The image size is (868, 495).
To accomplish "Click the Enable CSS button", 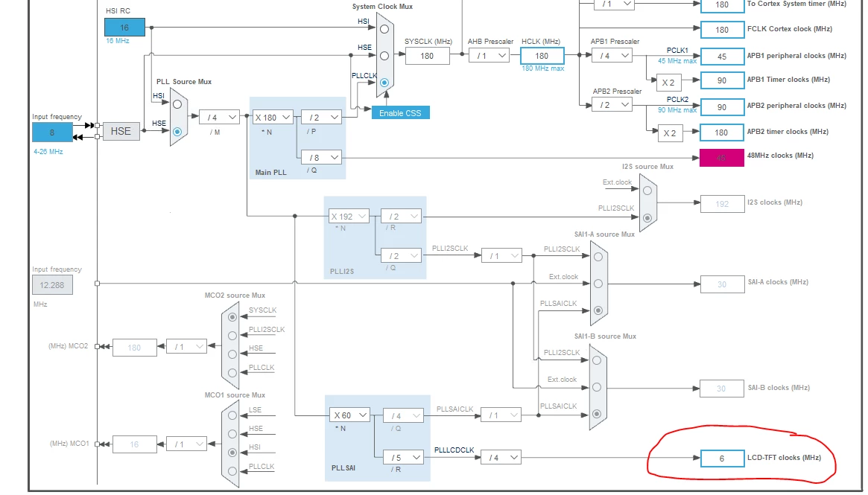I will [400, 113].
